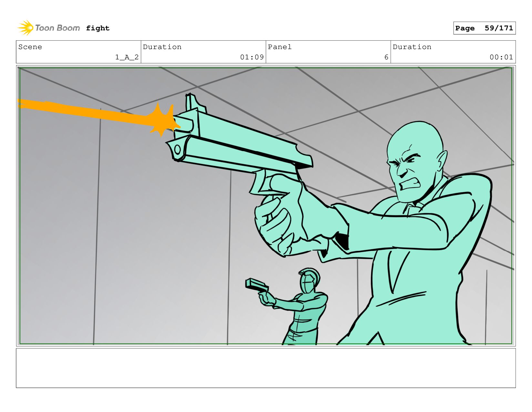This screenshot has width=532, height=412.
Task: Click the Duration label beside Scene
Action: point(162,47)
